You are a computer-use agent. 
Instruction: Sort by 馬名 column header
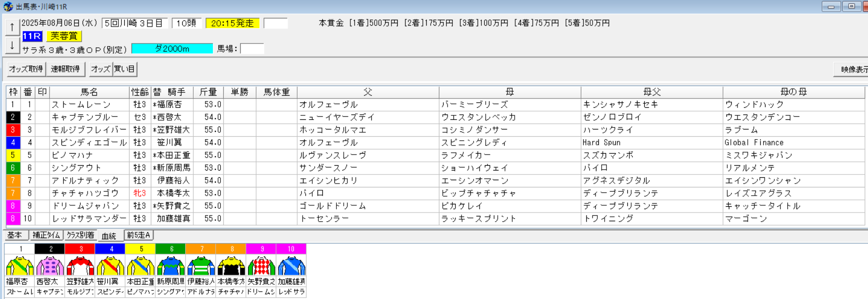pos(89,92)
